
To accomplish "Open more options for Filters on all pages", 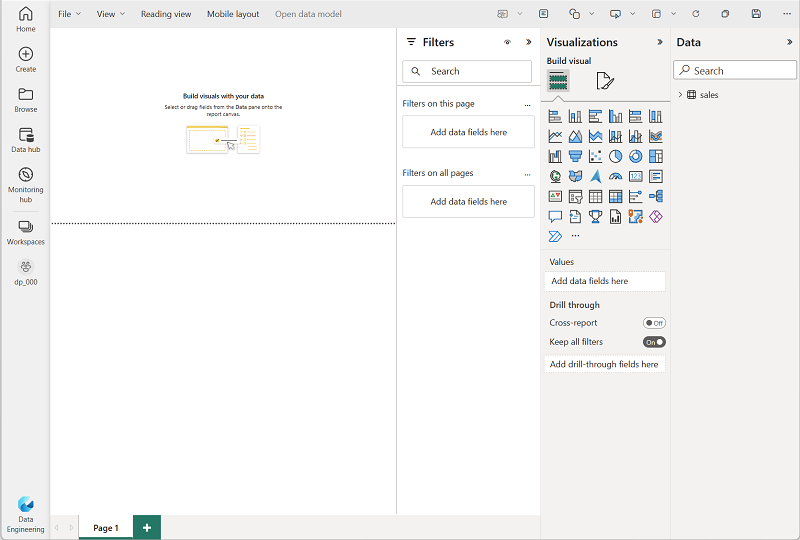I will 527,174.
